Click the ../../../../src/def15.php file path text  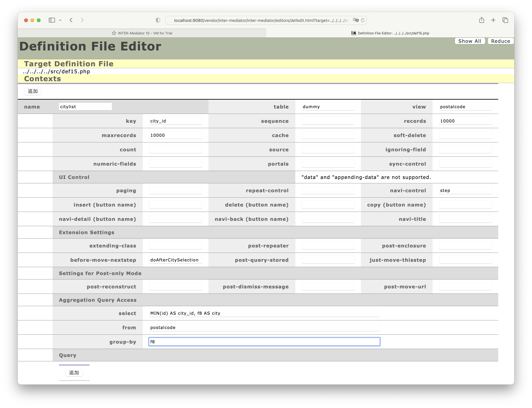point(57,71)
